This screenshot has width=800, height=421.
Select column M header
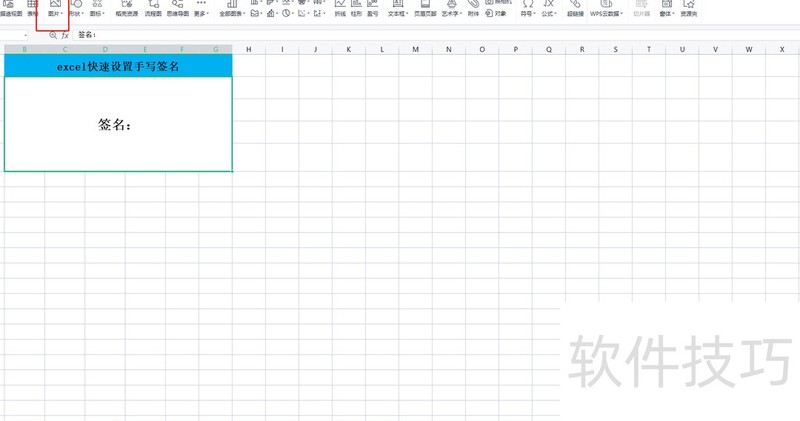(x=415, y=49)
